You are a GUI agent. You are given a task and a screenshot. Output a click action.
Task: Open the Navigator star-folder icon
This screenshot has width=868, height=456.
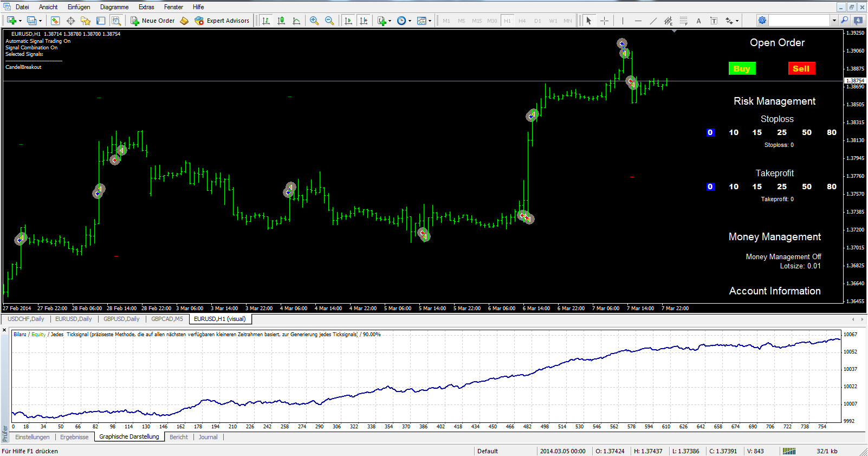pos(86,21)
